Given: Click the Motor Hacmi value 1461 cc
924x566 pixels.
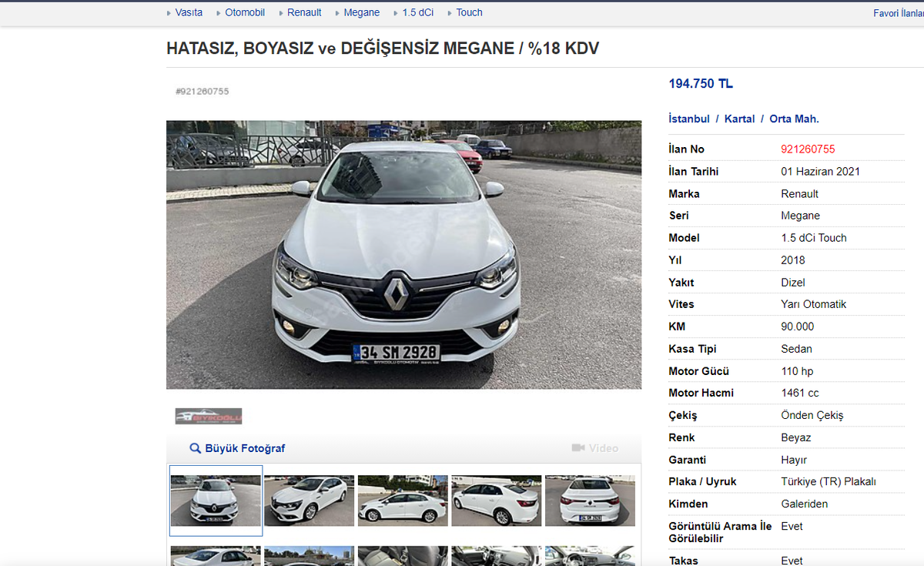Looking at the screenshot, I should [x=800, y=393].
